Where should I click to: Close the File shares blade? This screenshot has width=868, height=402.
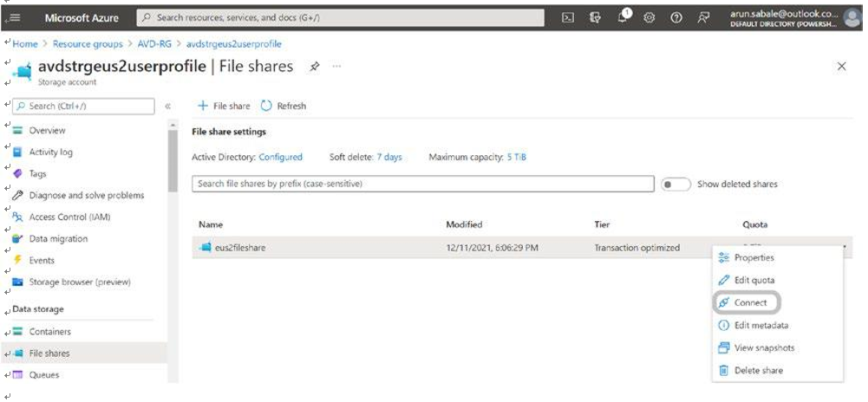pos(841,67)
